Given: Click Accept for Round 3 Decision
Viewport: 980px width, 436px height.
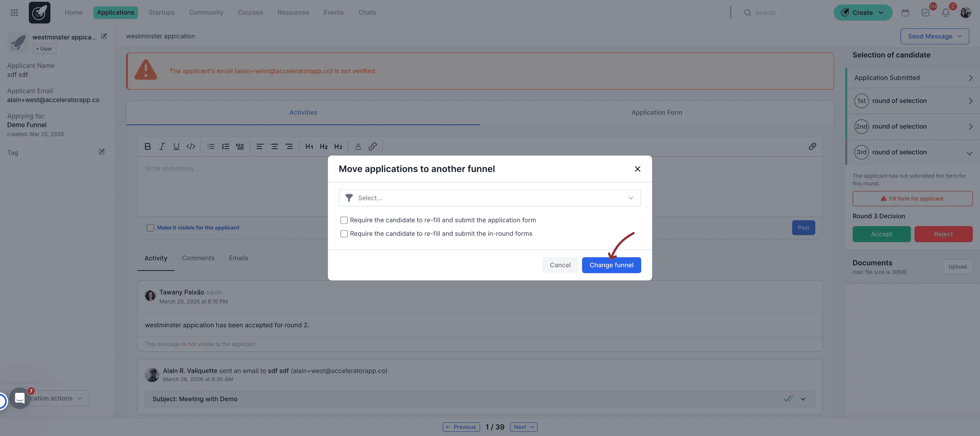Looking at the screenshot, I should (x=881, y=234).
